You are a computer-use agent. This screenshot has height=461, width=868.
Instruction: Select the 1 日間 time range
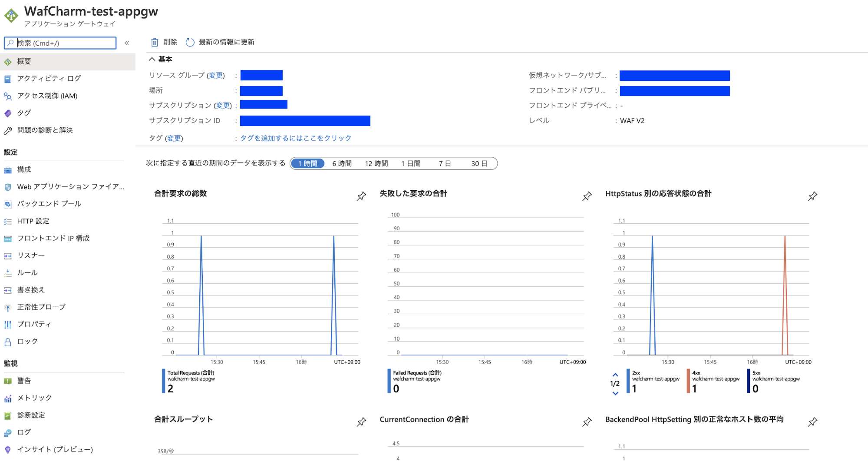[x=411, y=164]
